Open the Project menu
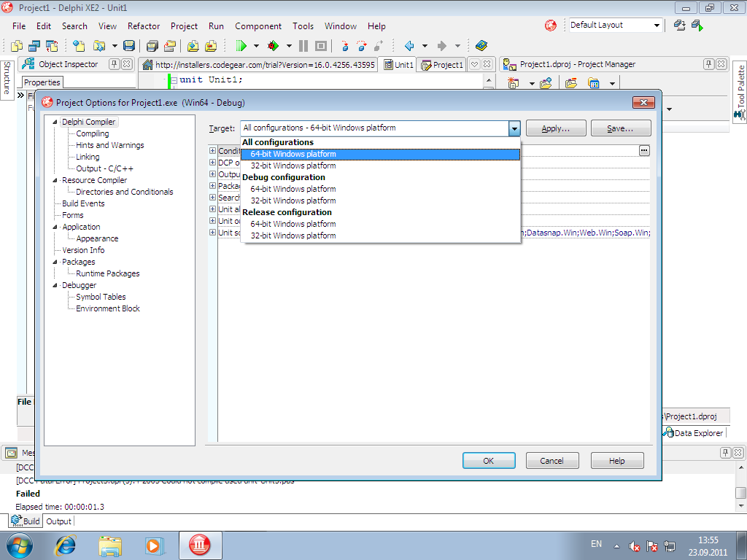This screenshot has width=747, height=560. tap(184, 26)
